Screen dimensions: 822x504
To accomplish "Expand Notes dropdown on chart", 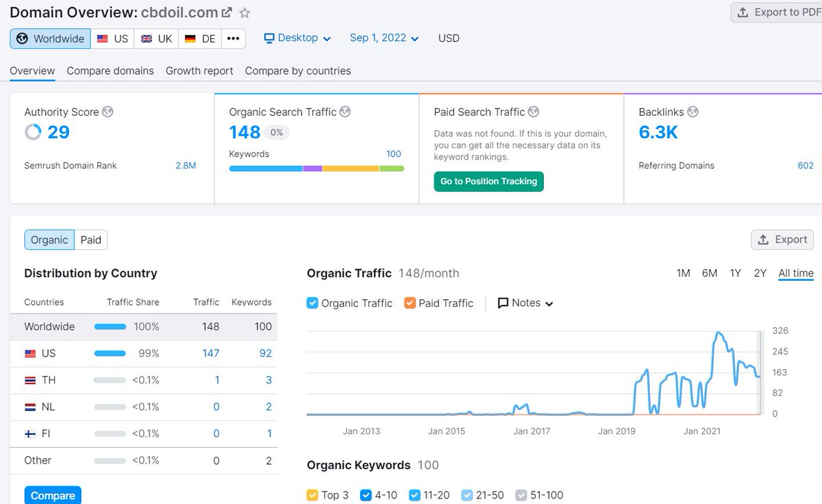I will [525, 303].
